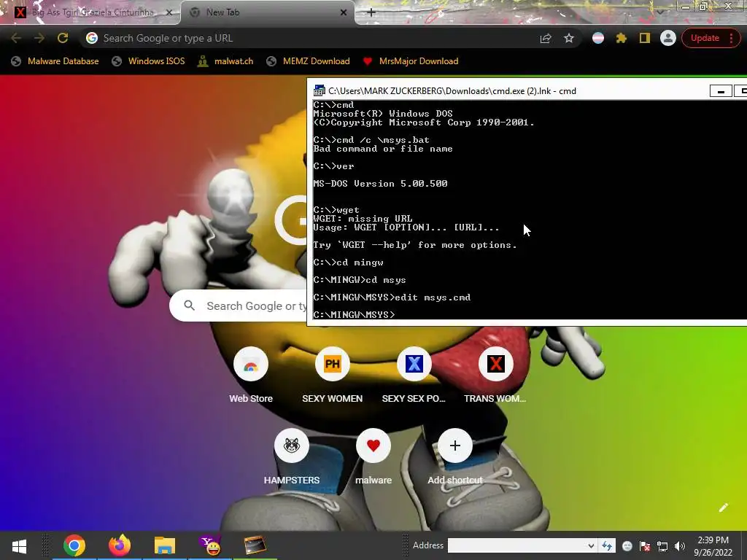Open Chrome three-dot menu
This screenshot has width=747, height=560.
(x=731, y=38)
